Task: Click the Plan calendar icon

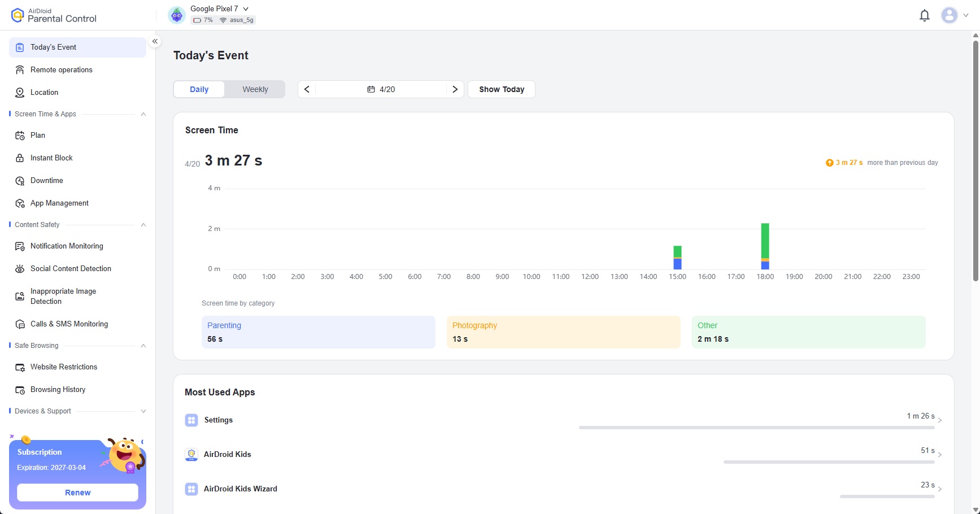Action: (20, 136)
